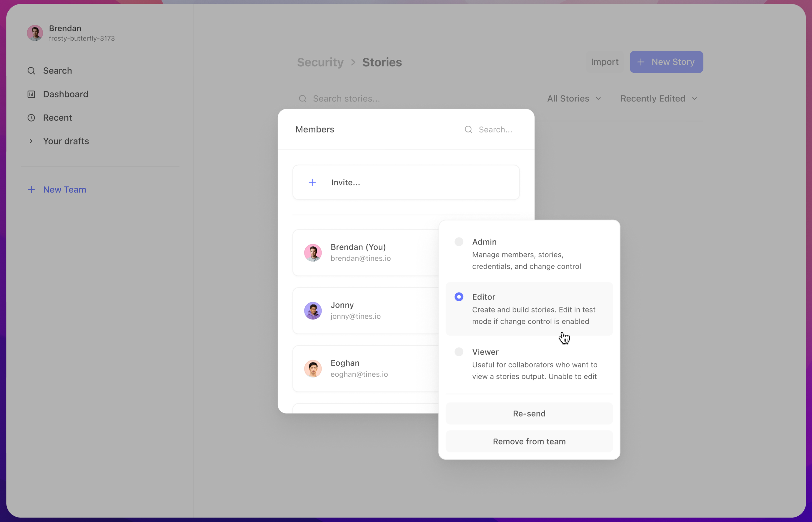Click brendan@tines.io email text
The height and width of the screenshot is (522, 812).
pos(361,258)
